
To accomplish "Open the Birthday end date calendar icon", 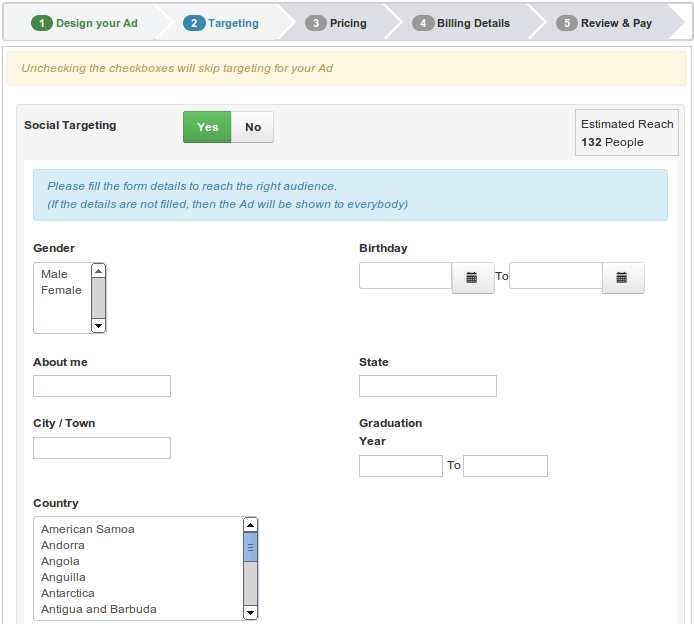I will pyautogui.click(x=622, y=278).
